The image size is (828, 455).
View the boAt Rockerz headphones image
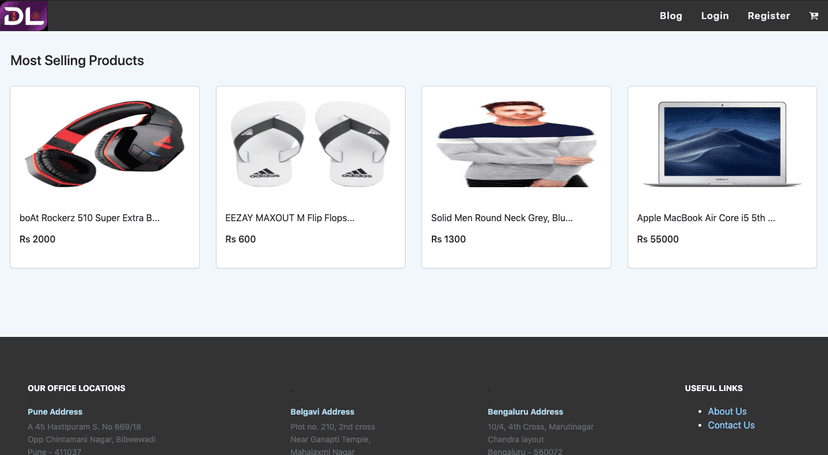tap(105, 143)
